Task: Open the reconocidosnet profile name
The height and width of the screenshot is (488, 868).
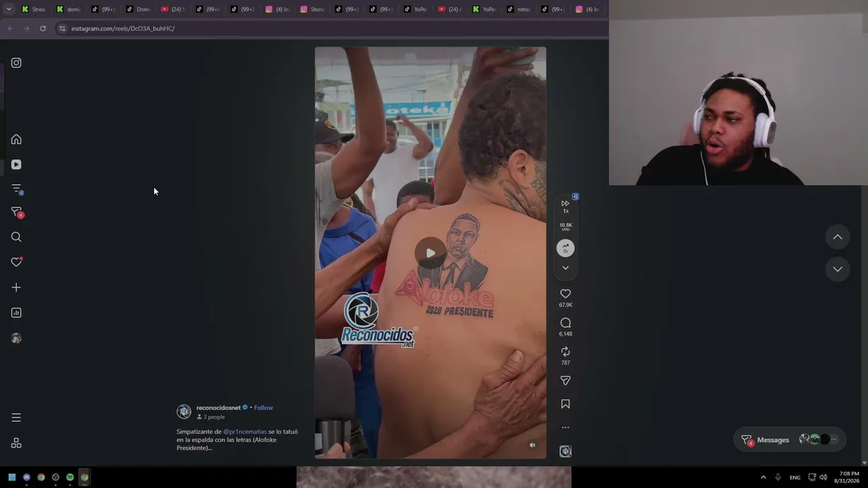Action: tap(218, 407)
